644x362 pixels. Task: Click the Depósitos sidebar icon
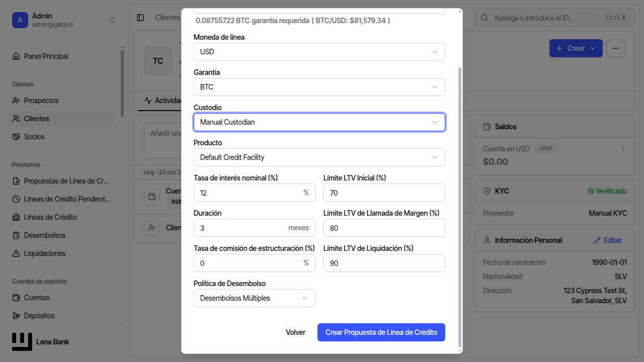pos(16,316)
